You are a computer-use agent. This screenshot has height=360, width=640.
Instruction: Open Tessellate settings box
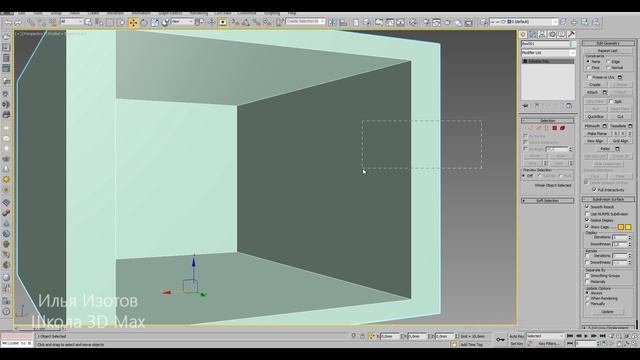(x=630, y=126)
